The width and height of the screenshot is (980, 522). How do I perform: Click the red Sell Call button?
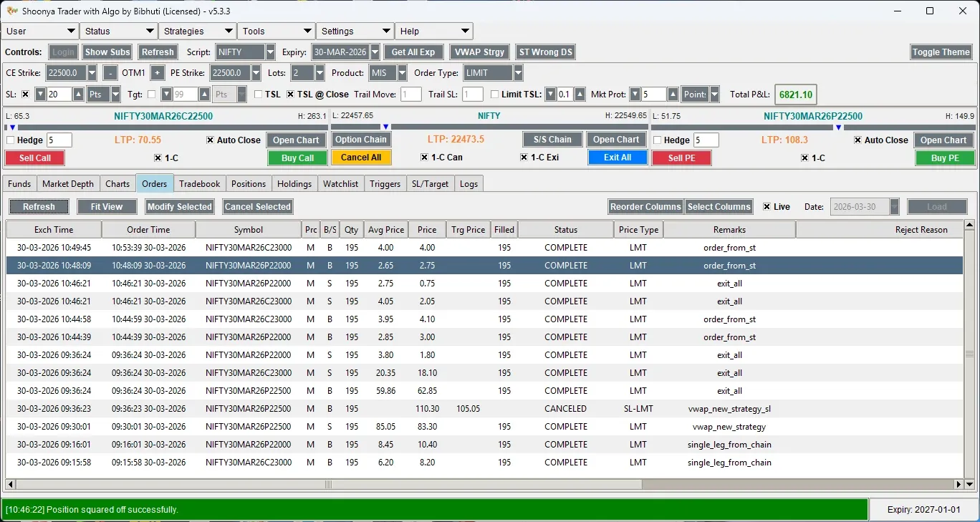pos(34,158)
